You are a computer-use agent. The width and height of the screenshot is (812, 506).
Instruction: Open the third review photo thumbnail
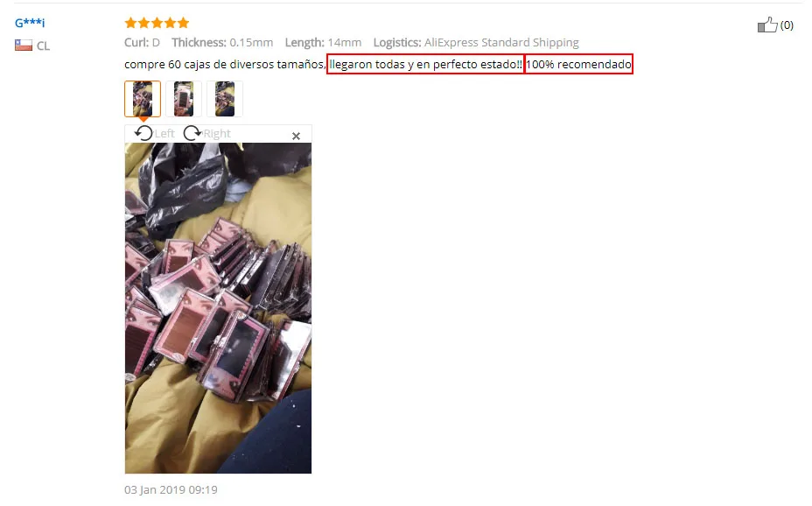tap(225, 99)
